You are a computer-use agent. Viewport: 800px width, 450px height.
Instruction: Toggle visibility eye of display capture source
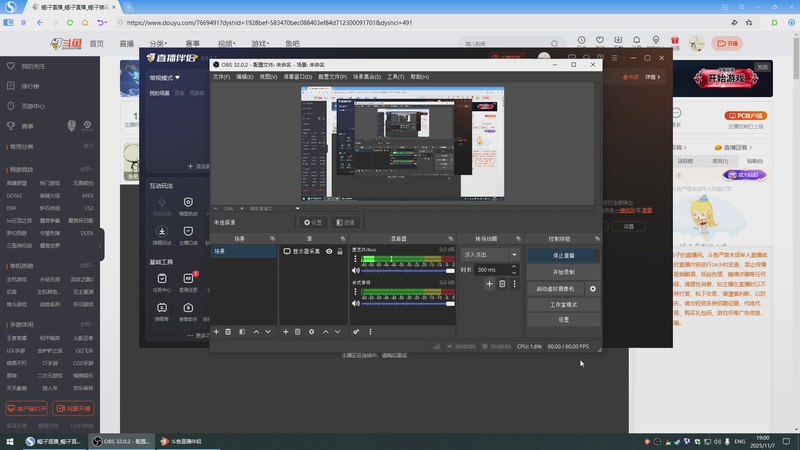[329, 251]
